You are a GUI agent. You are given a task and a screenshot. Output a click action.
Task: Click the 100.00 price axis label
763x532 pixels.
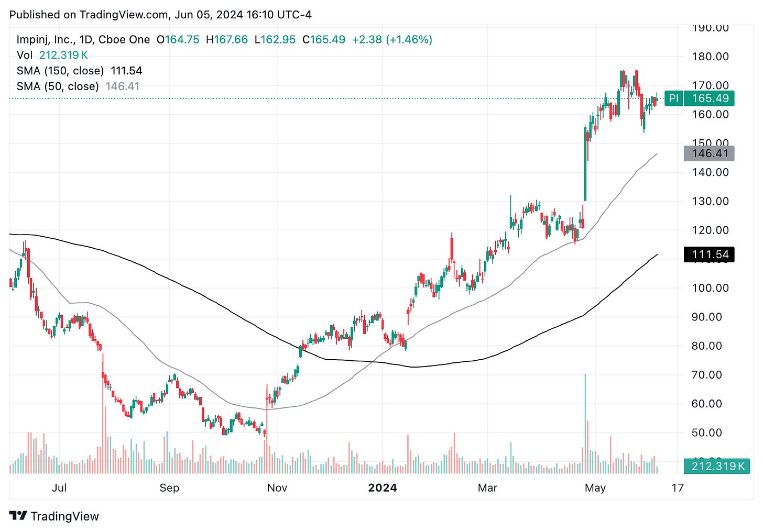[x=711, y=288]
